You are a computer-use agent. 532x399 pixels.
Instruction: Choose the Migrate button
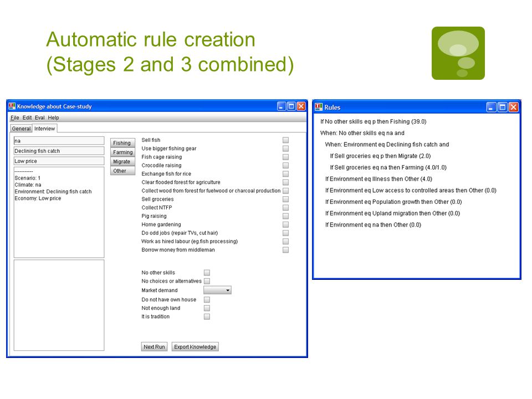pos(122,161)
